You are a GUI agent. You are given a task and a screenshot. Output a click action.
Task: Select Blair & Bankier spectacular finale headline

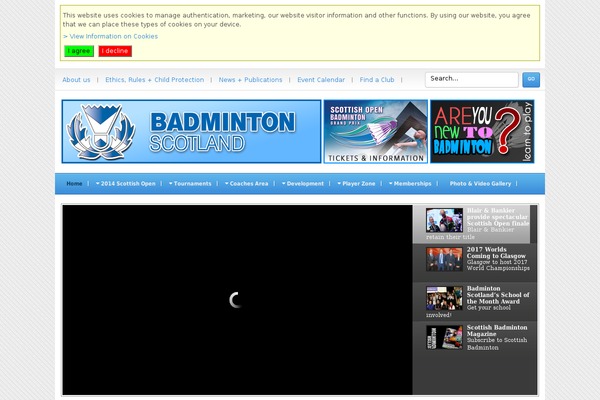click(x=498, y=217)
